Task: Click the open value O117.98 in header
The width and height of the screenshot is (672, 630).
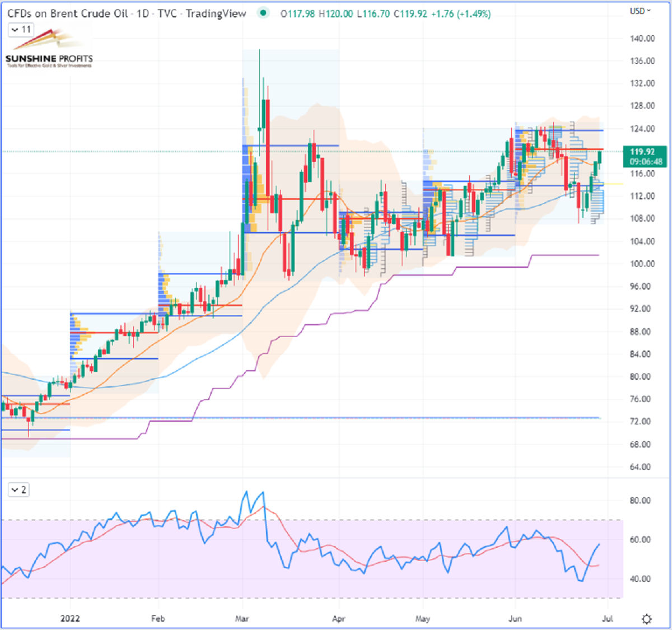Action: pyautogui.click(x=298, y=13)
